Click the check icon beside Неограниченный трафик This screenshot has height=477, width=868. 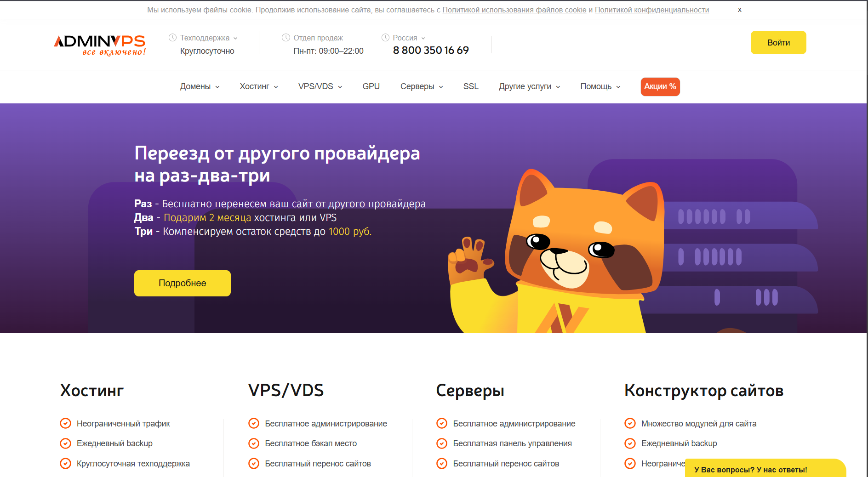click(66, 423)
